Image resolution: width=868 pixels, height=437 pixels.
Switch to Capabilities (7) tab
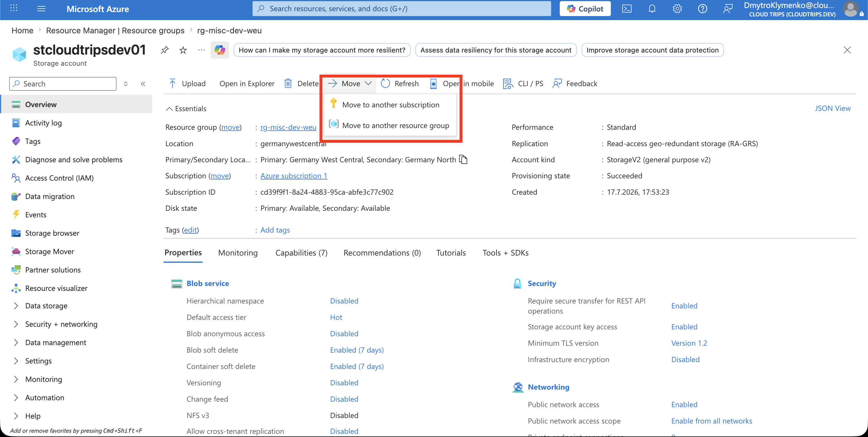pos(301,253)
